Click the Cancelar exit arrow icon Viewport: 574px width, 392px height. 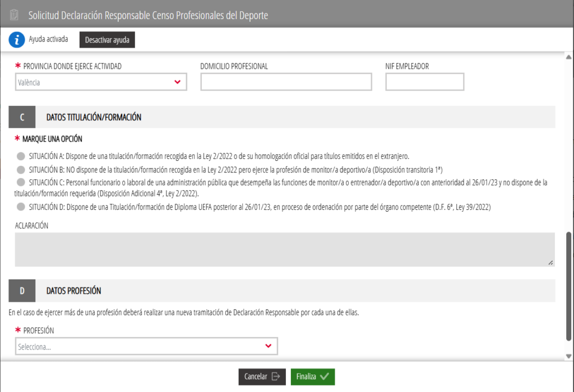[x=275, y=377]
